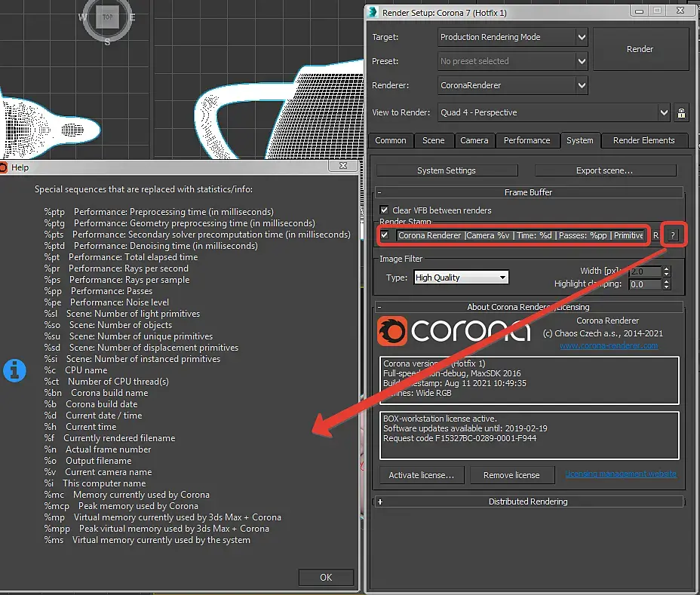Click the 'Request code F15327BC-0289-0001-F944' line
Image resolution: width=700 pixels, height=595 pixels.
pos(460,438)
